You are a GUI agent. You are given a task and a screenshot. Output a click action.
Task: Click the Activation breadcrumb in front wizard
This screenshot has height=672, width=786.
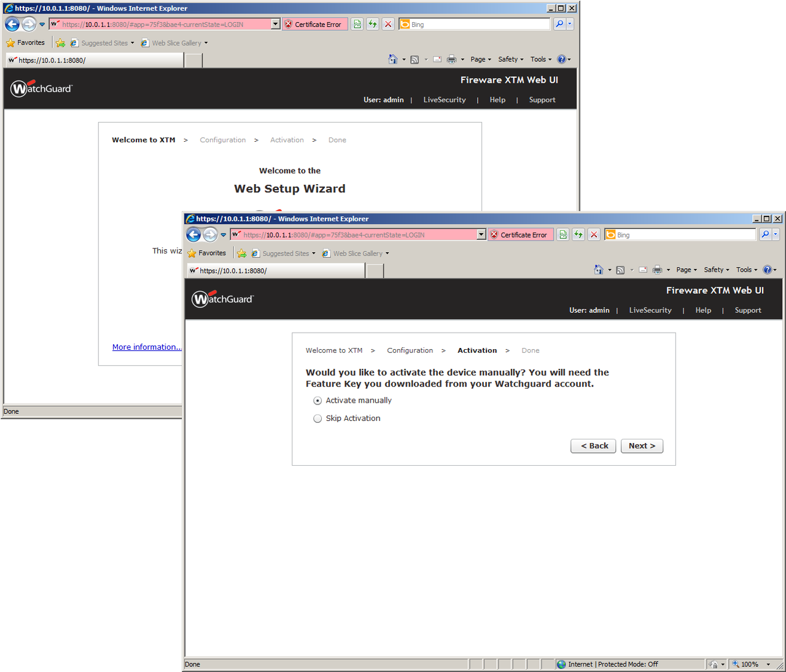pyautogui.click(x=477, y=351)
